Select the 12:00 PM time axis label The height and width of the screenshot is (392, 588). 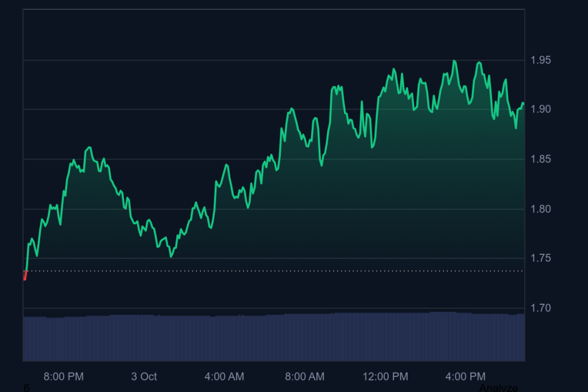[385, 377]
